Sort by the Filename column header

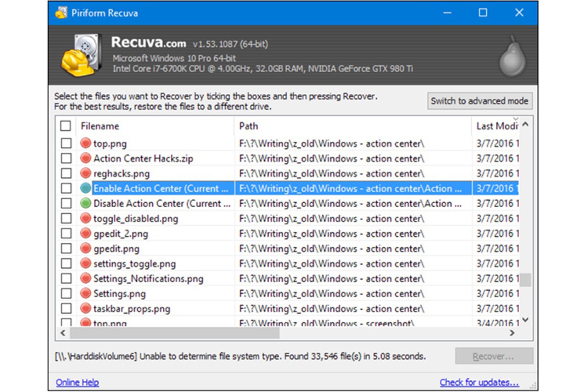155,126
